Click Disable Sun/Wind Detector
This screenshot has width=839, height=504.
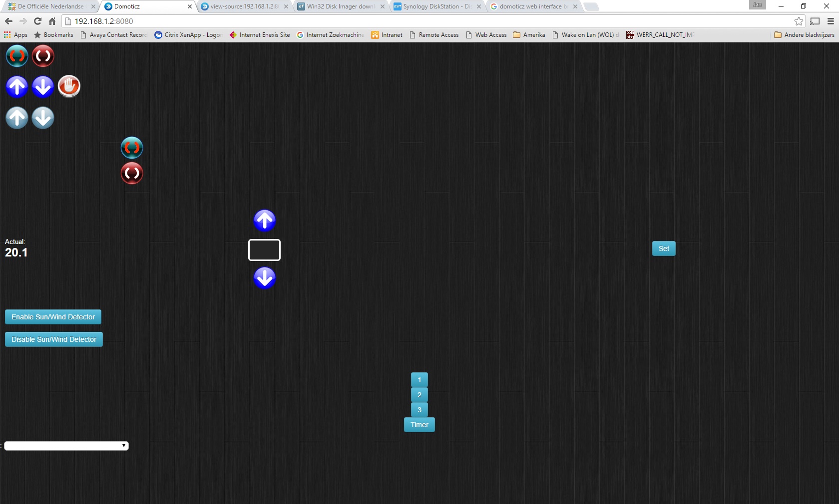point(54,339)
